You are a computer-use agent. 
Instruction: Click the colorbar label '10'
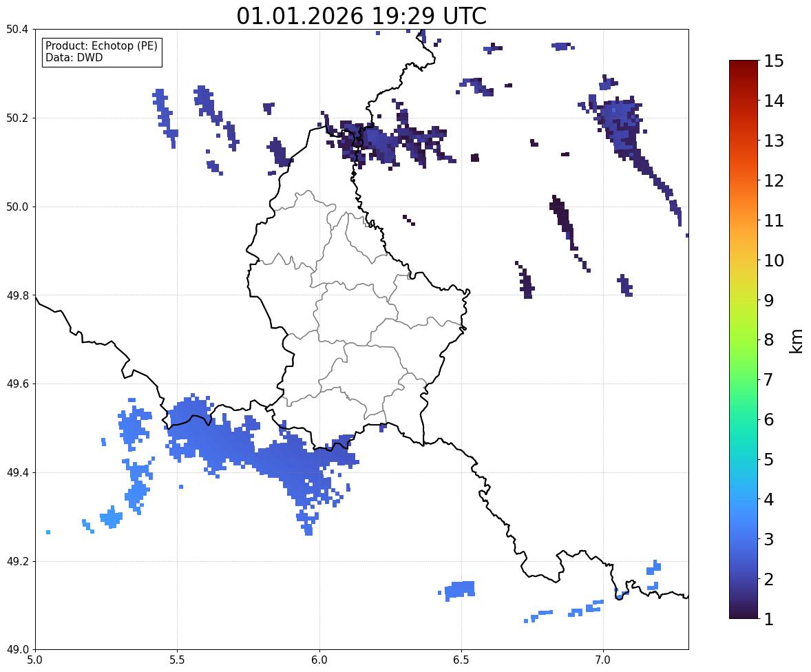(x=774, y=260)
